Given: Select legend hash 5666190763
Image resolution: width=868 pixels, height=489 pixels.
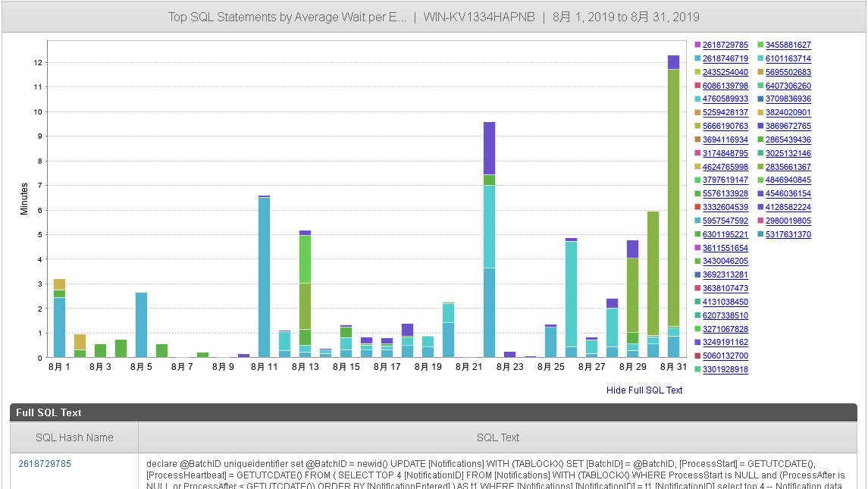Looking at the screenshot, I should click(x=725, y=126).
